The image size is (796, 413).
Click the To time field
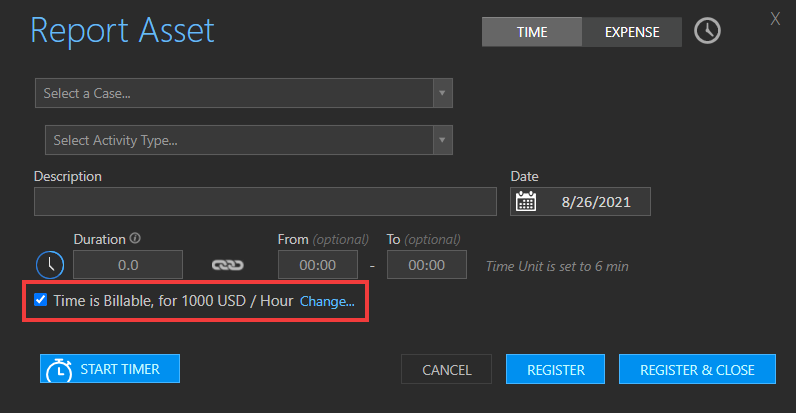[426, 264]
